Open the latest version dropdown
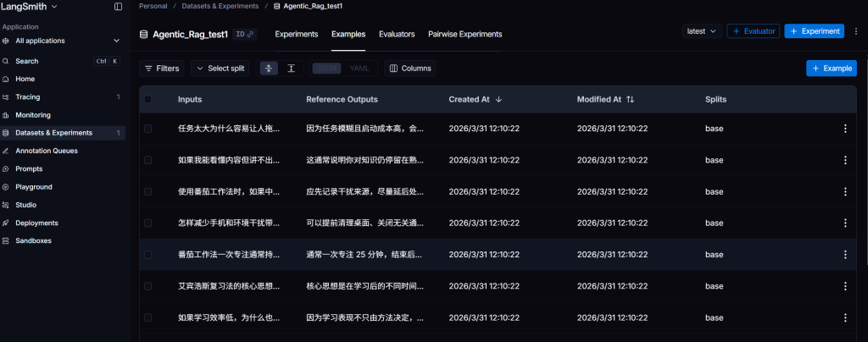 coord(702,31)
